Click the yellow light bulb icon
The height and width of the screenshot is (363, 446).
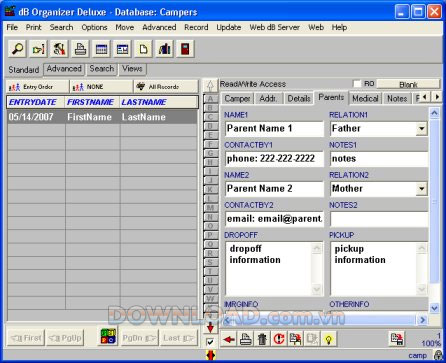coord(329,339)
